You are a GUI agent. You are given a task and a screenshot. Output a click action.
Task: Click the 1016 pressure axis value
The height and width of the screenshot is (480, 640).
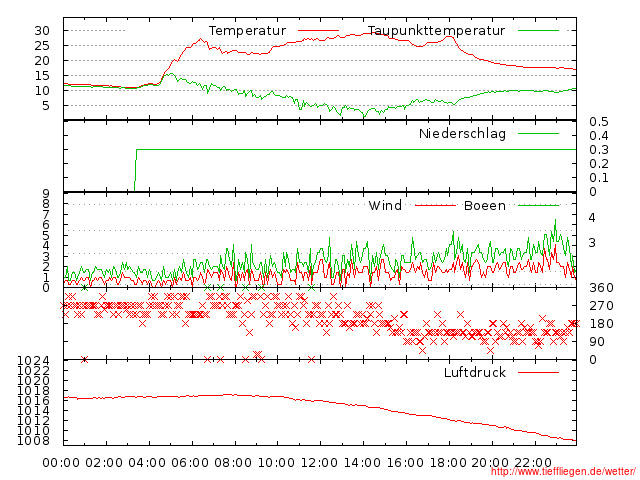tap(33, 401)
